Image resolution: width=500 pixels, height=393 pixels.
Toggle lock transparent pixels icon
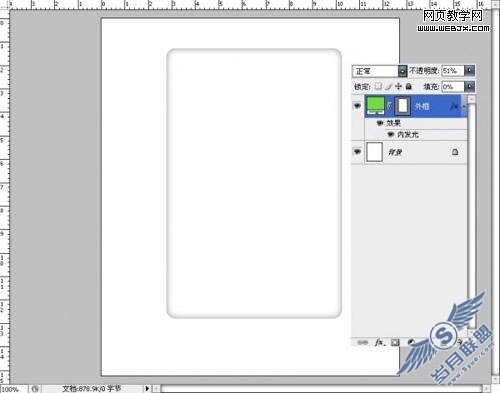tap(378, 86)
